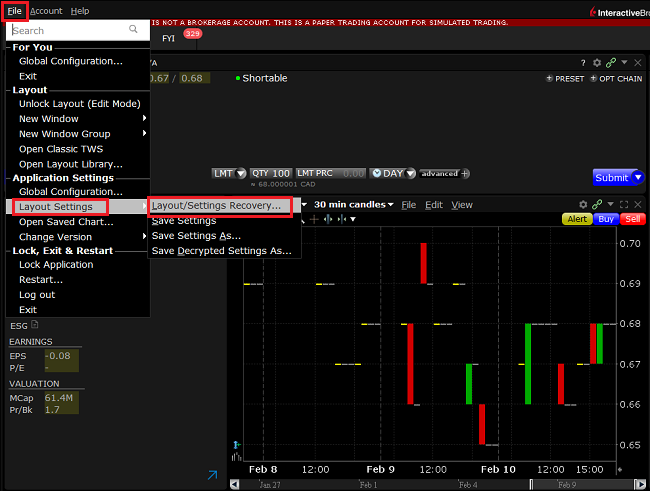Select Lock Application
The width and height of the screenshot is (650, 491).
56,265
